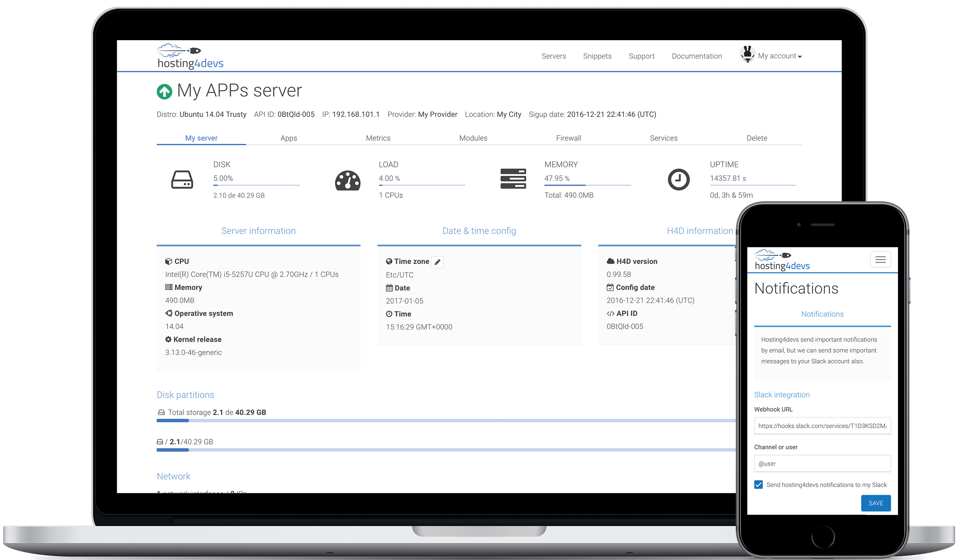Click the time zone edit pencil icon
The height and width of the screenshot is (560, 960).
437,262
